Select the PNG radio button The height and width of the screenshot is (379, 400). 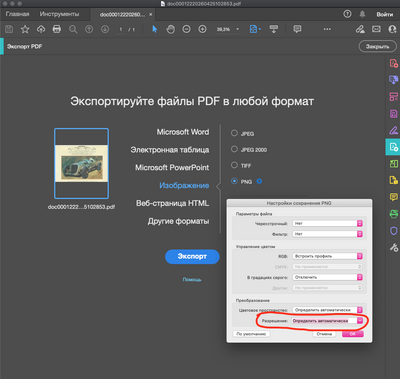coord(234,181)
